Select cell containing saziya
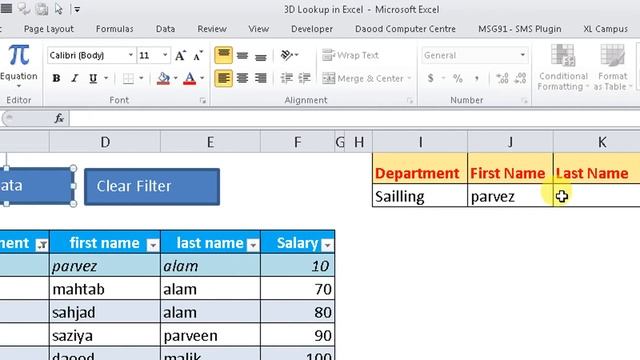This screenshot has height=360, width=640. tap(105, 336)
